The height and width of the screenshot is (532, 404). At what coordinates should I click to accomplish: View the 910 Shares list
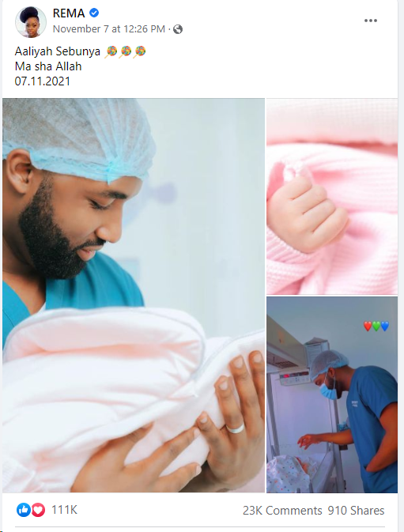click(x=356, y=511)
